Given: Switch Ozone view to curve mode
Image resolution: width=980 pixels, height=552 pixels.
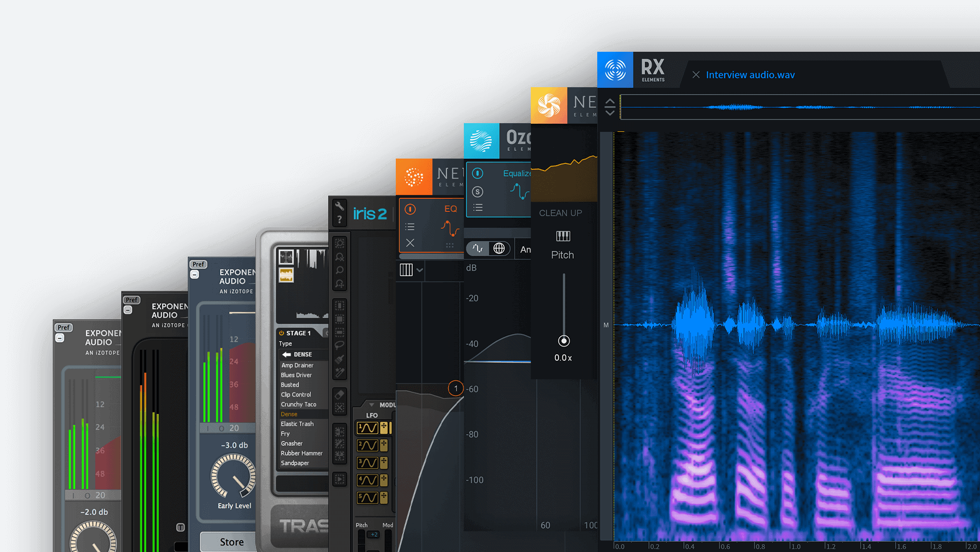Looking at the screenshot, I should 477,248.
